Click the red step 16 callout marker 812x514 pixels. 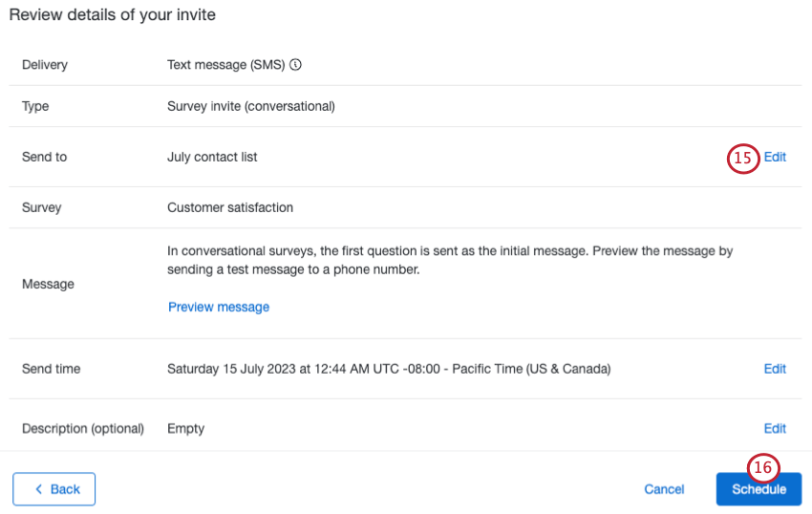click(x=763, y=467)
